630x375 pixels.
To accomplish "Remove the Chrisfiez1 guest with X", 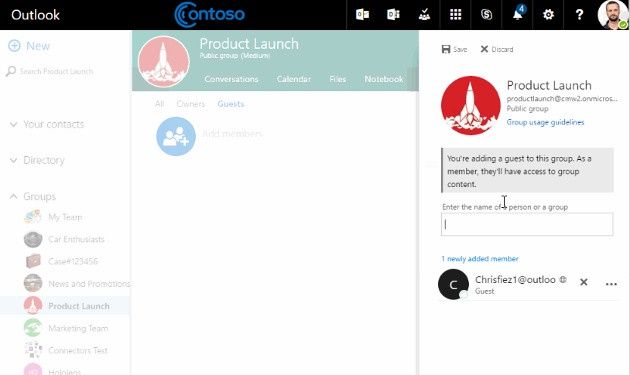I will [x=584, y=282].
